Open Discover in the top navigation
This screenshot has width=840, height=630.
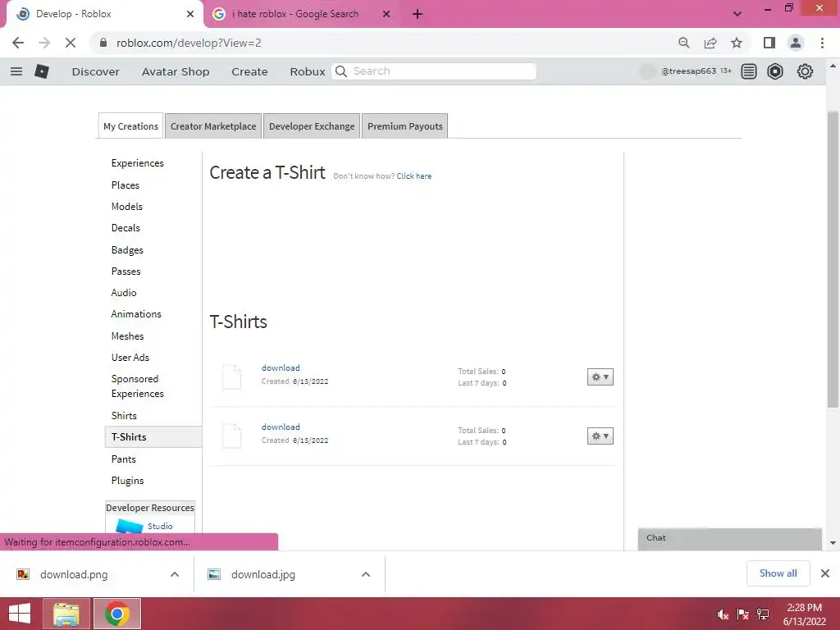tap(96, 71)
